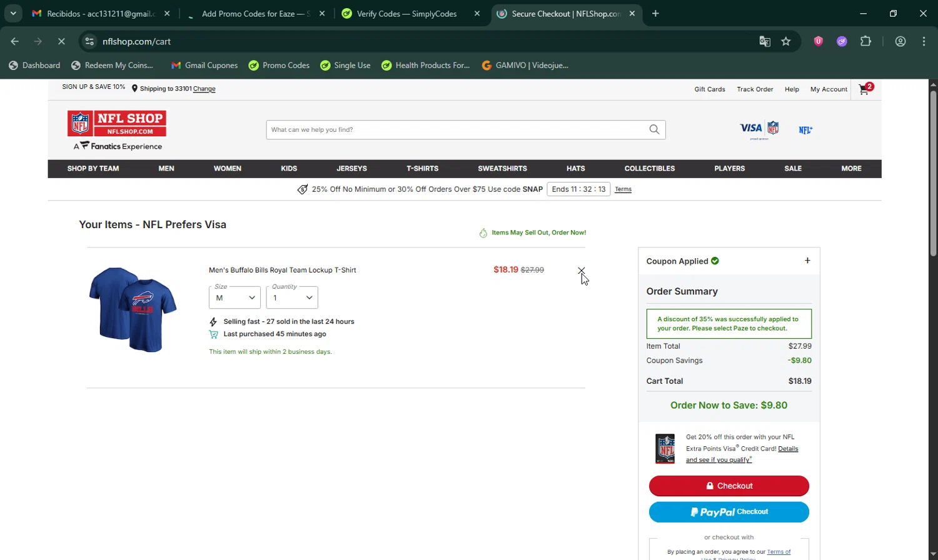Click the Visa NFL sponsor logo
The height and width of the screenshot is (560, 938).
(759, 129)
